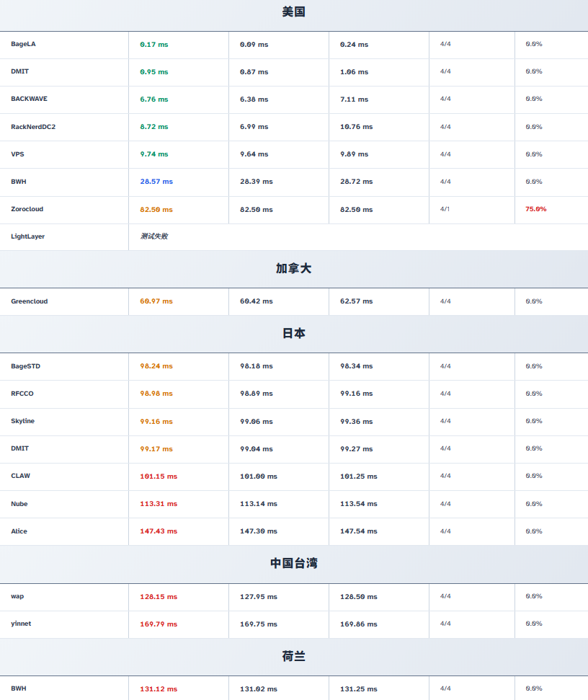Click the 加拿大 section header
Viewport: 588px width, 700px height.
tap(294, 269)
